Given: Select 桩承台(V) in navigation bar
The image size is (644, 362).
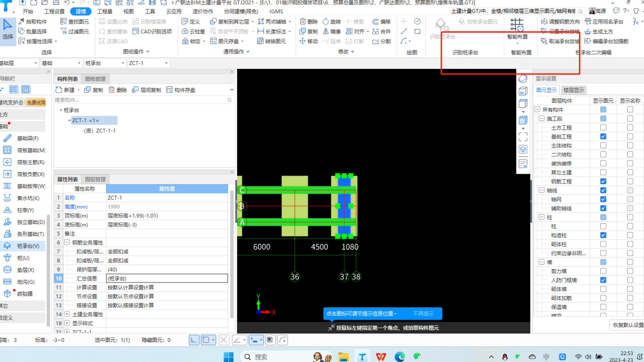Looking at the screenshot, I should click(23, 246).
